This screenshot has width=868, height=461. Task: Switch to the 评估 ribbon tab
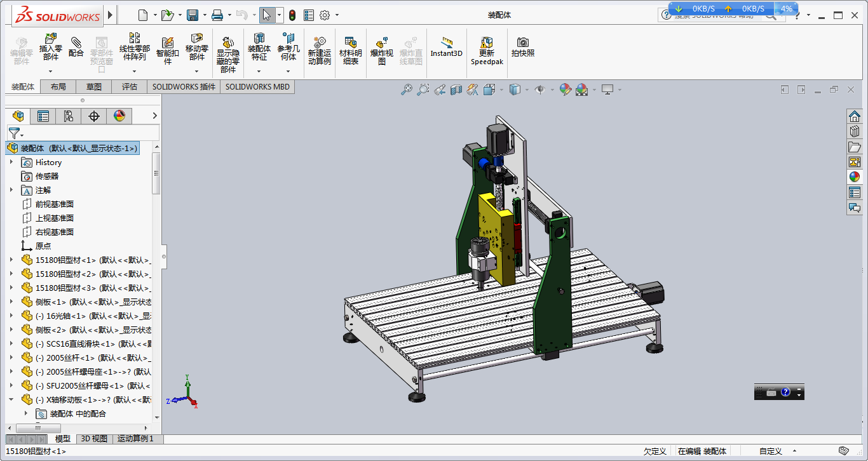(x=130, y=87)
